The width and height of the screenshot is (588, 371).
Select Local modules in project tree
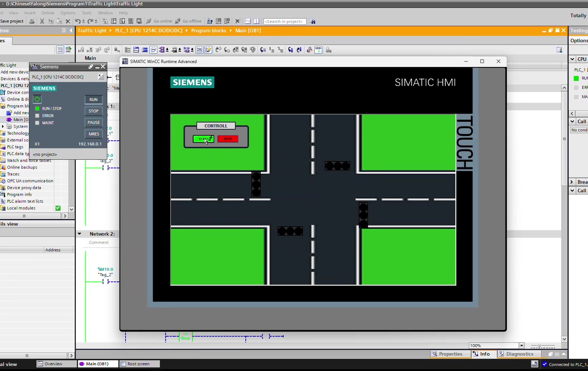coord(21,208)
